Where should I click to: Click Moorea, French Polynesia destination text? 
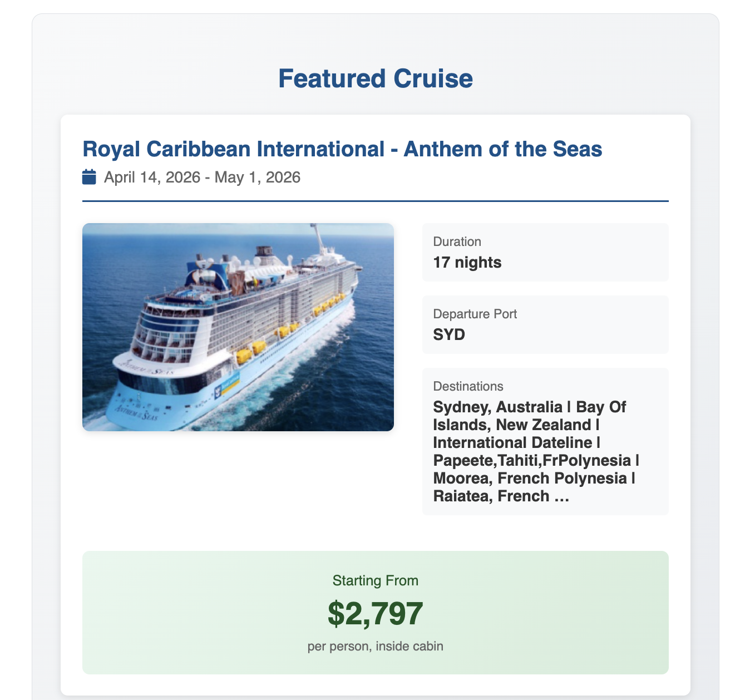click(x=530, y=479)
